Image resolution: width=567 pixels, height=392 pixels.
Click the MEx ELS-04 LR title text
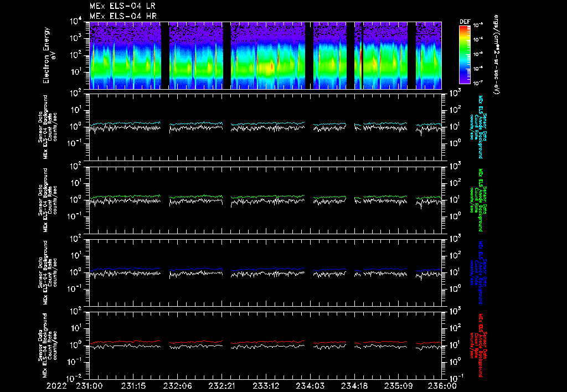click(122, 6)
